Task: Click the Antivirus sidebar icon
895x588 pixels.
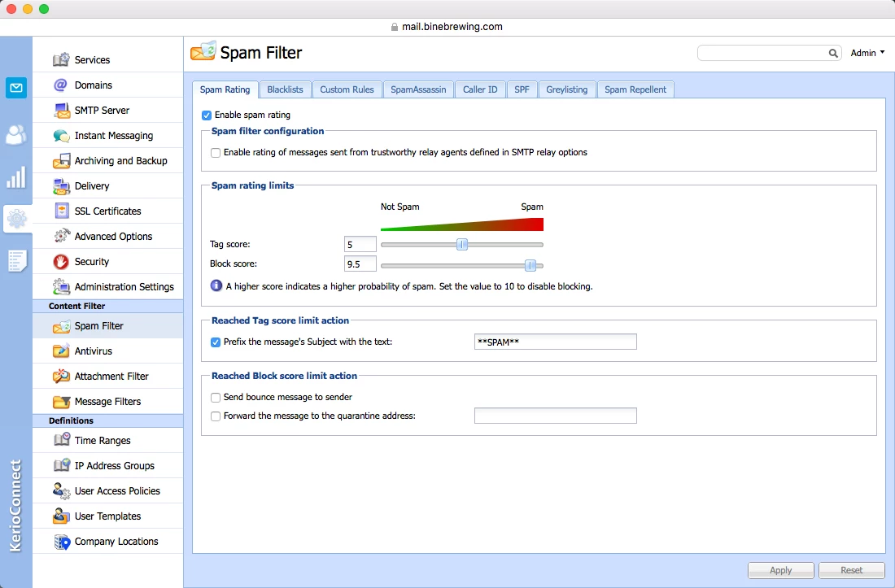Action: click(x=61, y=351)
